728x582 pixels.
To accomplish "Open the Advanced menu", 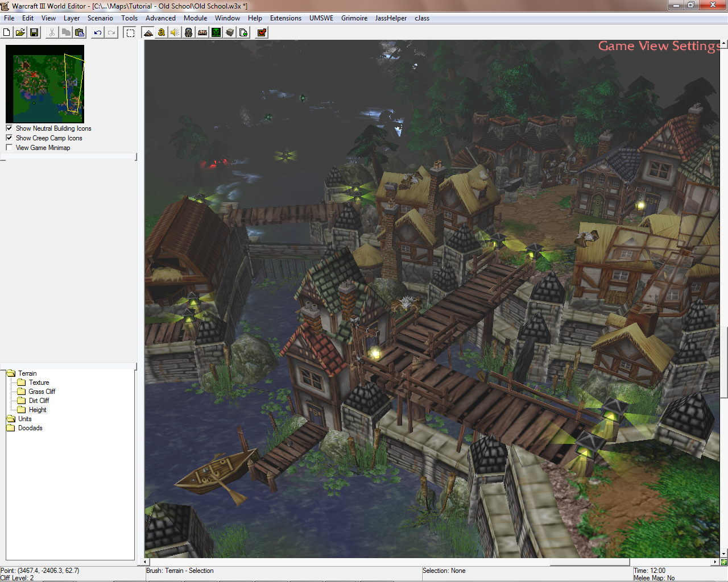I will pos(160,18).
